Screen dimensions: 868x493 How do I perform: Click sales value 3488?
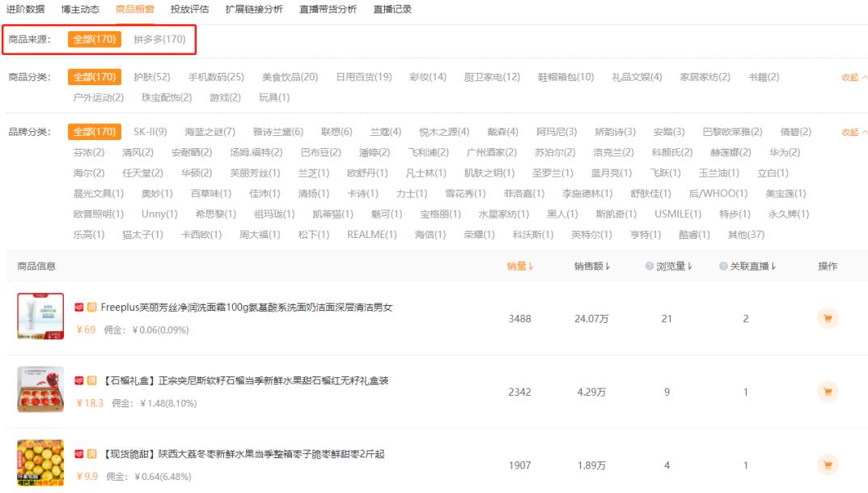(x=520, y=318)
